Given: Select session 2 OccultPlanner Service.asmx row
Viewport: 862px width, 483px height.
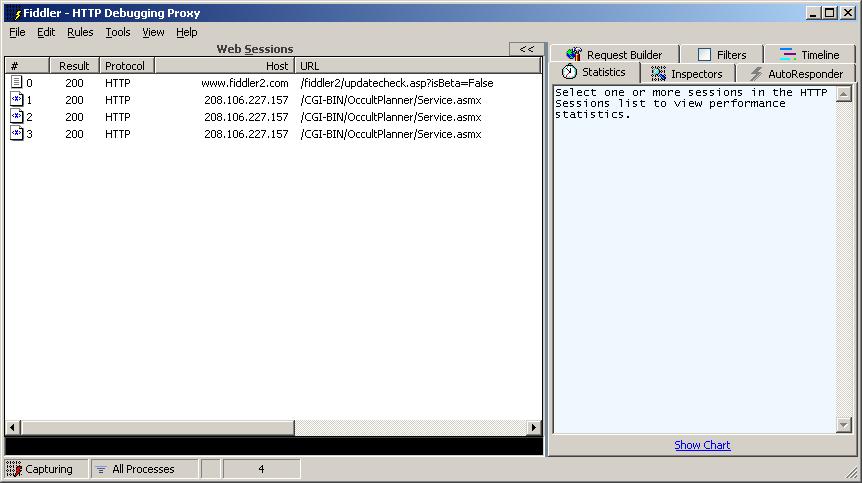Looking at the screenshot, I should tap(390, 117).
